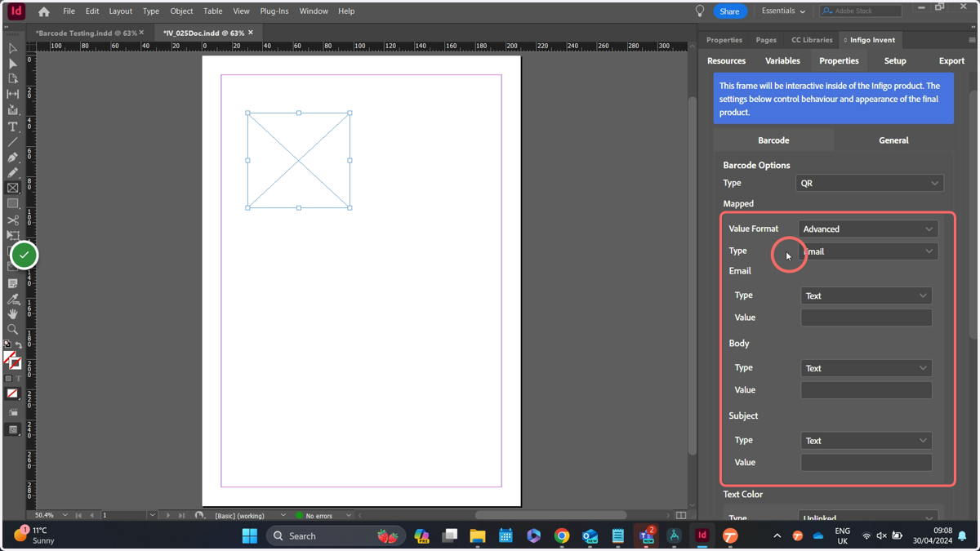Select the Rectangle Frame tool
Image resolution: width=980 pixels, height=551 pixels.
(13, 189)
